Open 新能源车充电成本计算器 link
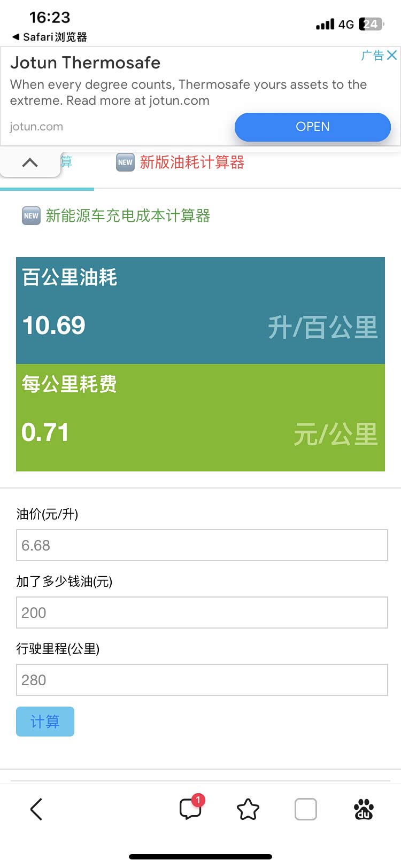Viewport: 401px width, 868px height. [128, 216]
